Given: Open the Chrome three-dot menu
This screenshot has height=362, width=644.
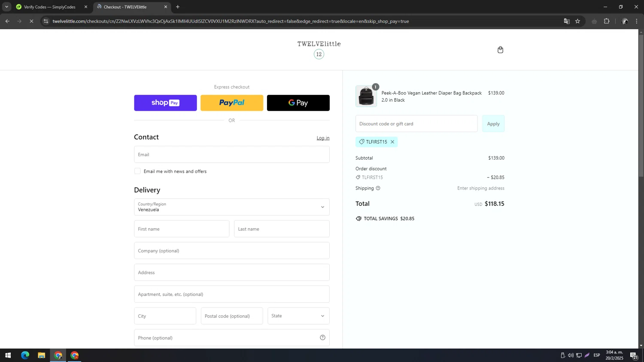Looking at the screenshot, I should [637, 21].
